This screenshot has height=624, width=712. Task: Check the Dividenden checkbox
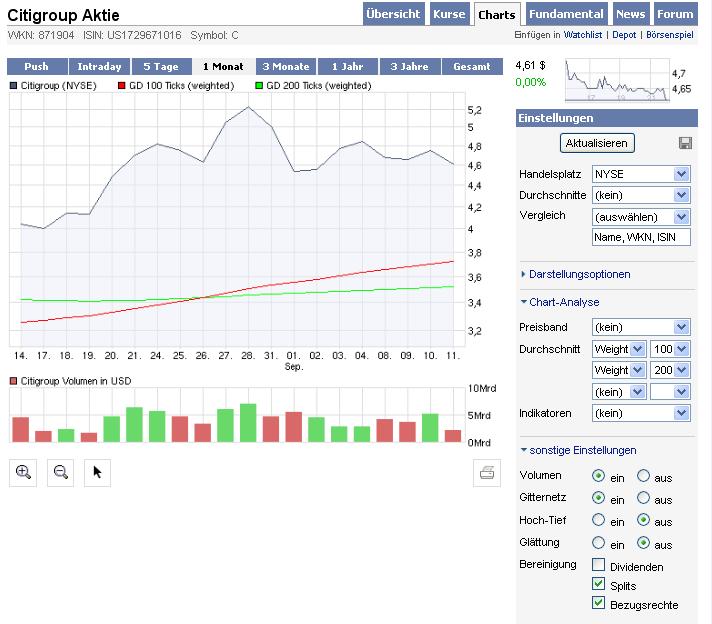pyautogui.click(x=599, y=566)
